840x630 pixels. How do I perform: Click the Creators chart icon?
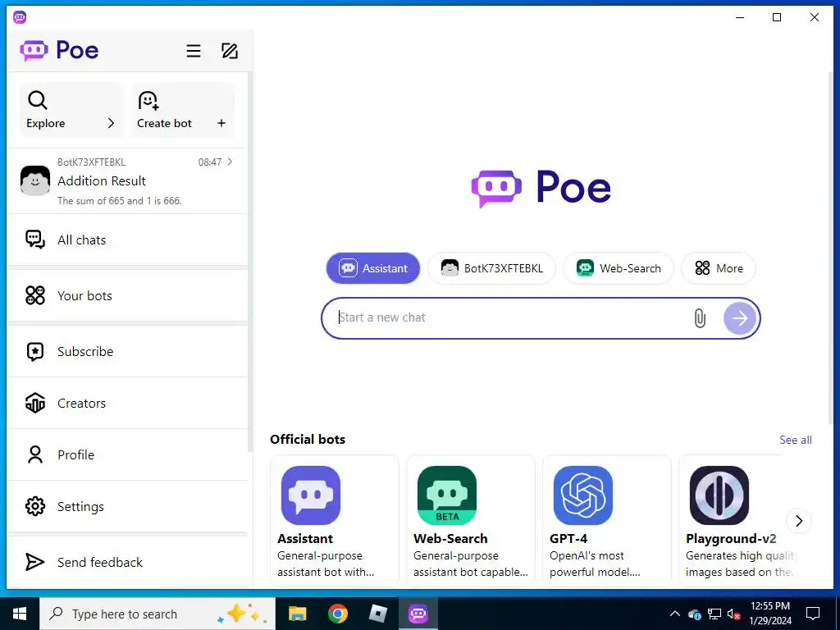[35, 403]
